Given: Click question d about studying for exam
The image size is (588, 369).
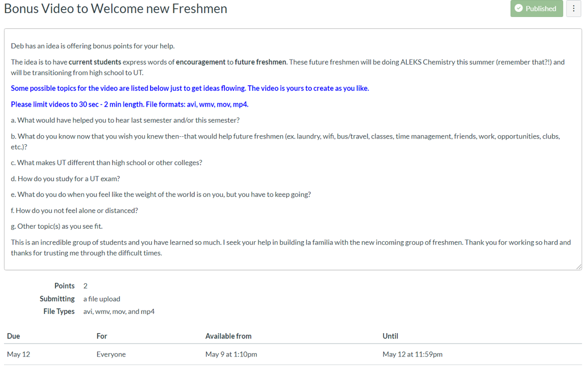Looking at the screenshot, I should [x=65, y=179].
